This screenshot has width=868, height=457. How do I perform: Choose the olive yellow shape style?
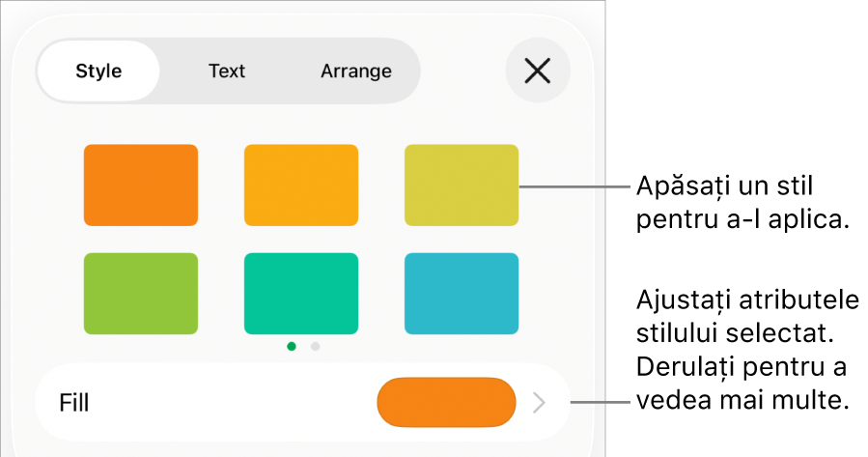pos(462,185)
